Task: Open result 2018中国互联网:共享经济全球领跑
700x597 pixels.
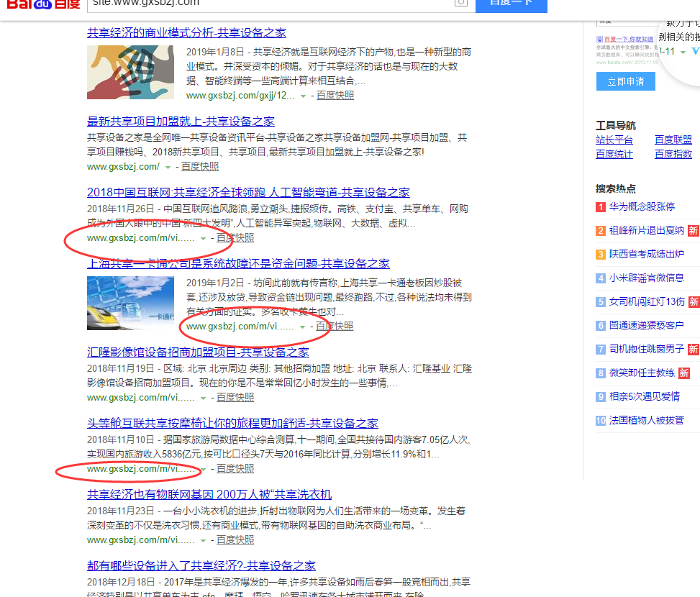Action: tap(248, 192)
